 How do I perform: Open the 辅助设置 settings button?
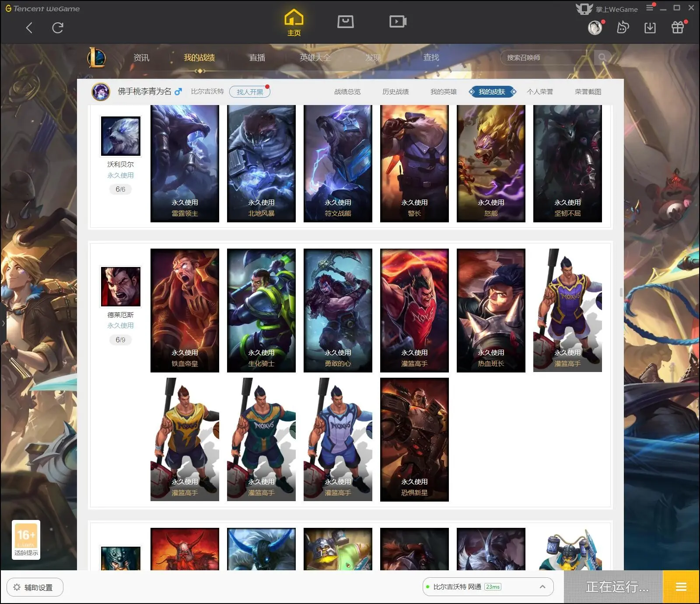pyautogui.click(x=35, y=587)
